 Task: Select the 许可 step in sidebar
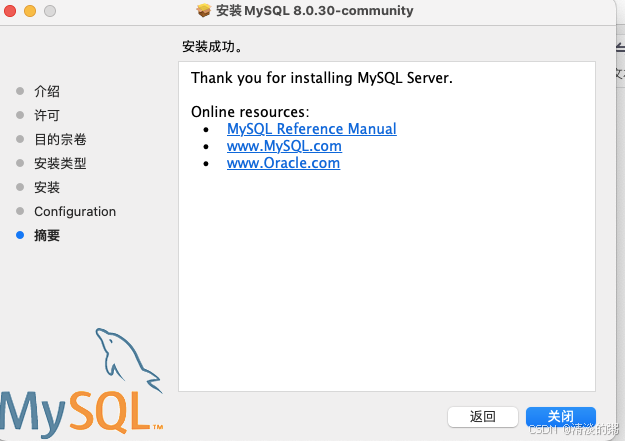(x=47, y=115)
